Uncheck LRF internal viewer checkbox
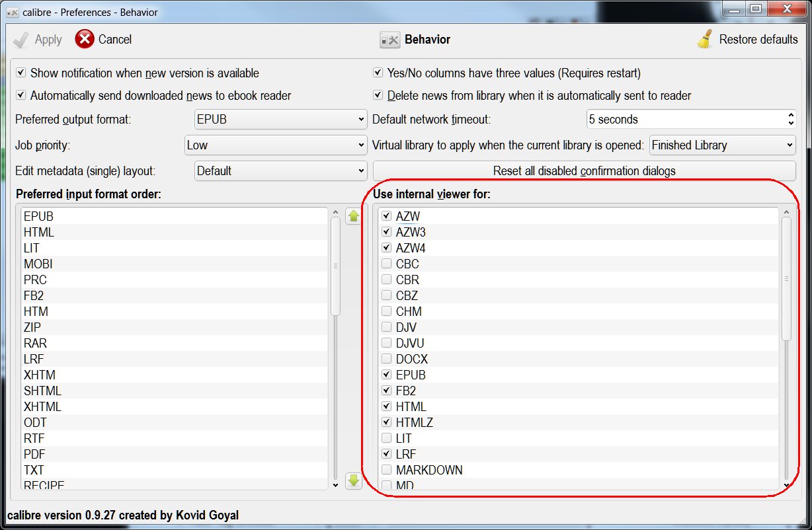This screenshot has height=530, width=812. (387, 454)
